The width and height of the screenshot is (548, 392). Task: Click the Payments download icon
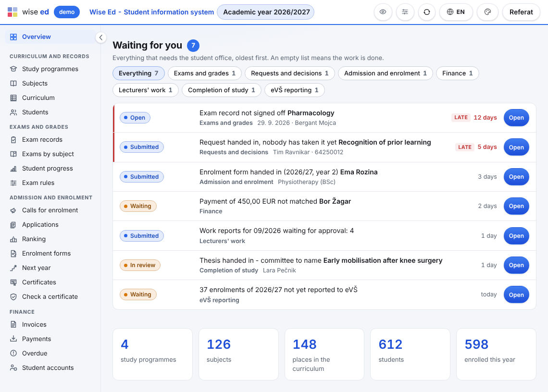(13, 339)
